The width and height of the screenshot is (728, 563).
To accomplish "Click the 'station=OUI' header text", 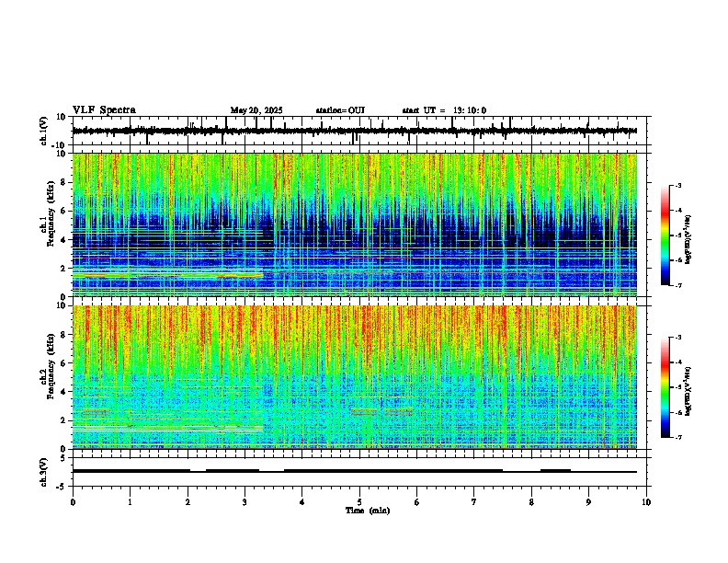I will click(x=340, y=110).
